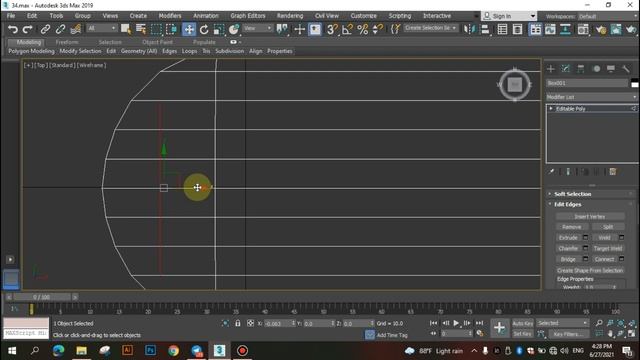Bind to Space Warp icon
Screen dimensions: 640x360
(76, 29)
